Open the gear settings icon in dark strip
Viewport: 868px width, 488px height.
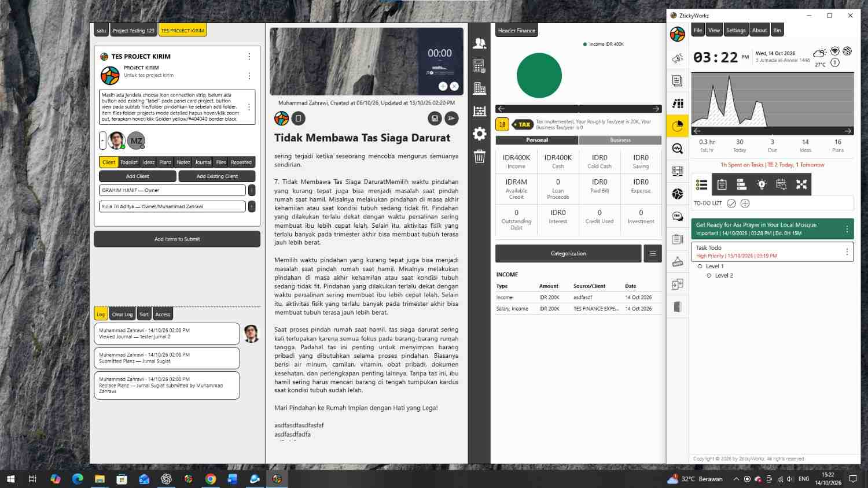[479, 134]
